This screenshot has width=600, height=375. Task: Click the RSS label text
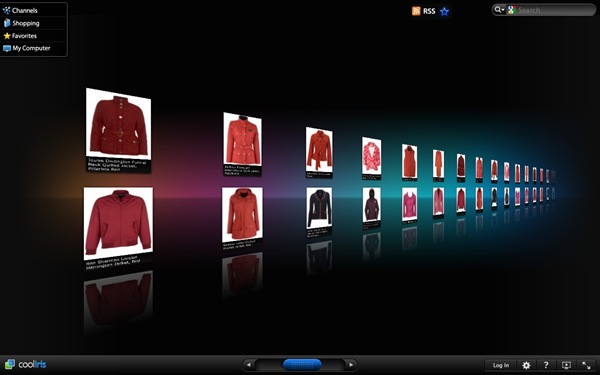(x=429, y=11)
